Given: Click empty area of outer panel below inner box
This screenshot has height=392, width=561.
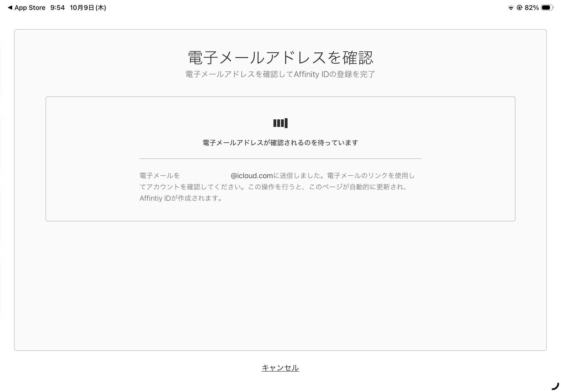Looking at the screenshot, I should pyautogui.click(x=280, y=286).
